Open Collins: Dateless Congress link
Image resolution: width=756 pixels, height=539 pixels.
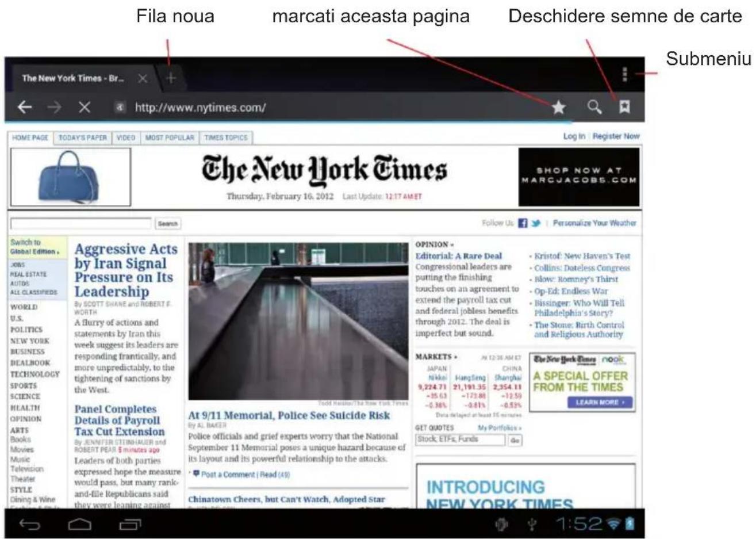[582, 268]
